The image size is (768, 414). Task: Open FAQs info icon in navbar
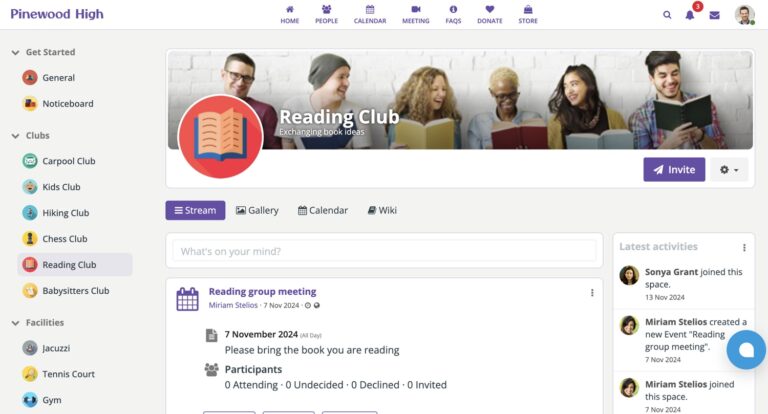click(x=453, y=9)
